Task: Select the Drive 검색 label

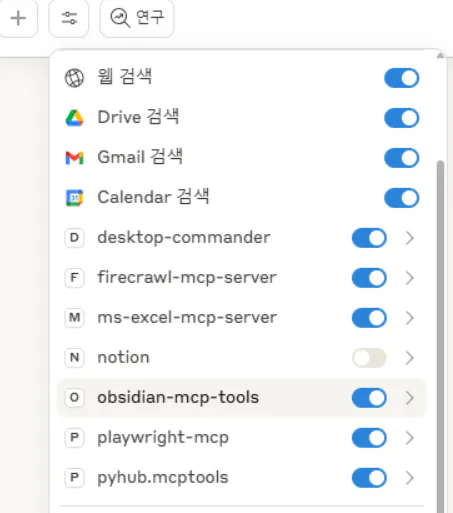Action: tap(138, 117)
